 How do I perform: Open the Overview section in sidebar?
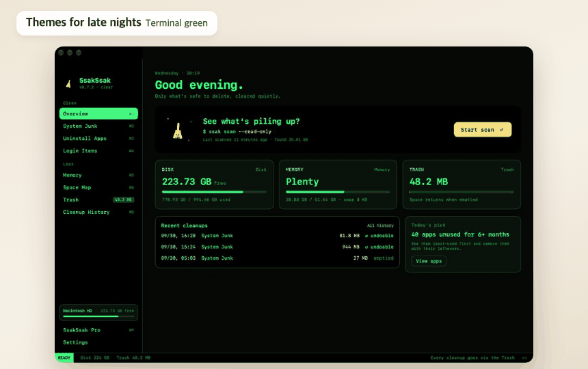point(98,113)
